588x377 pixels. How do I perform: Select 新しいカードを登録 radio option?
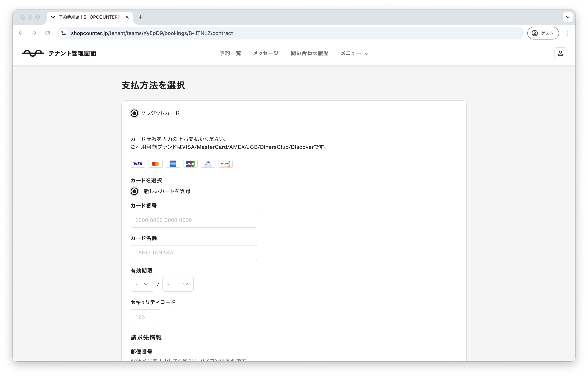[134, 191]
